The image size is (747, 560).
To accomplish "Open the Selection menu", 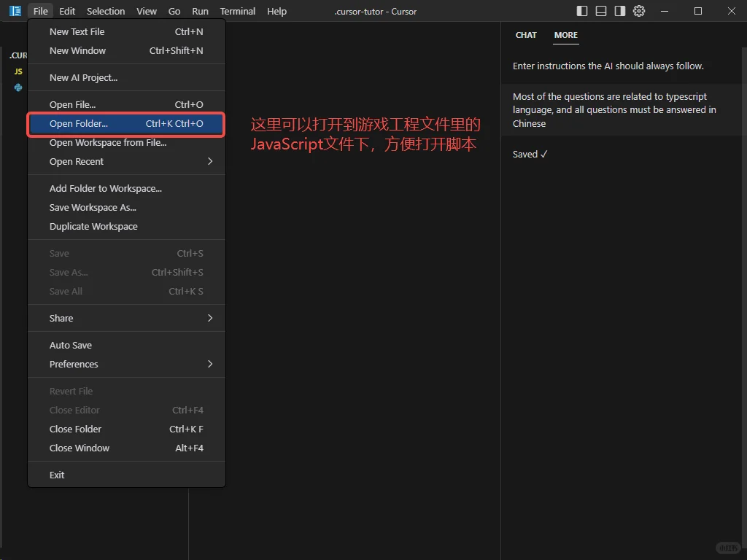I will 106,11.
